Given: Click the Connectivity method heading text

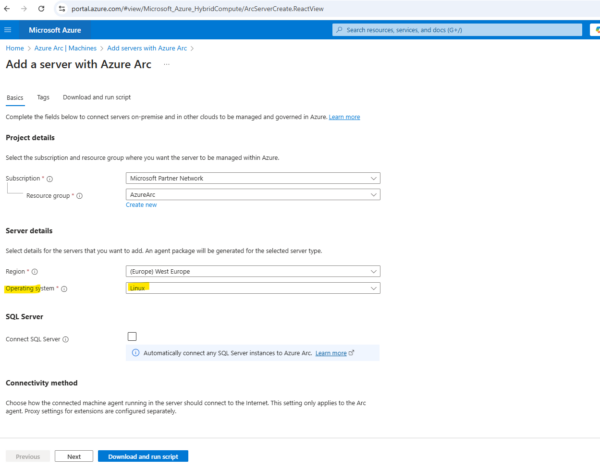Looking at the screenshot, I should click(x=42, y=383).
